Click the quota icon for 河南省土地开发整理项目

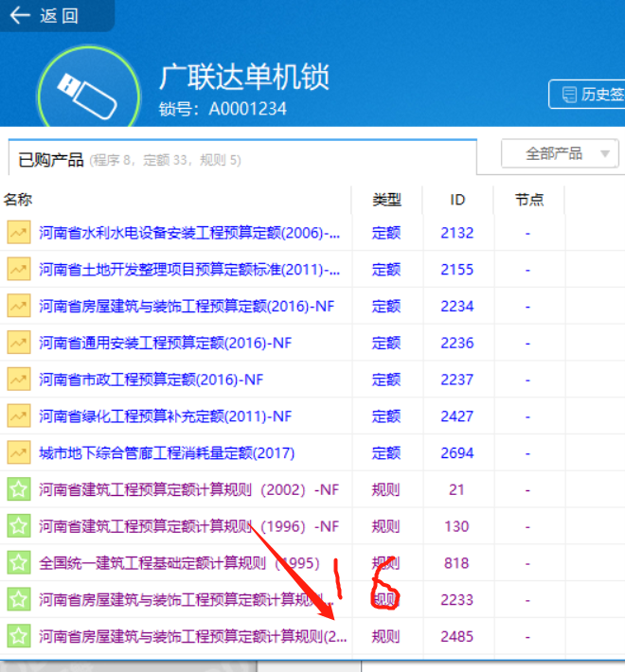pos(19,269)
